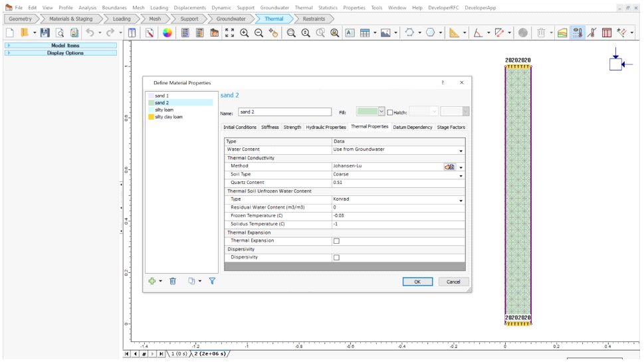The width and height of the screenshot is (644, 362).
Task: Click the filter materials funnel icon
Action: 212,282
